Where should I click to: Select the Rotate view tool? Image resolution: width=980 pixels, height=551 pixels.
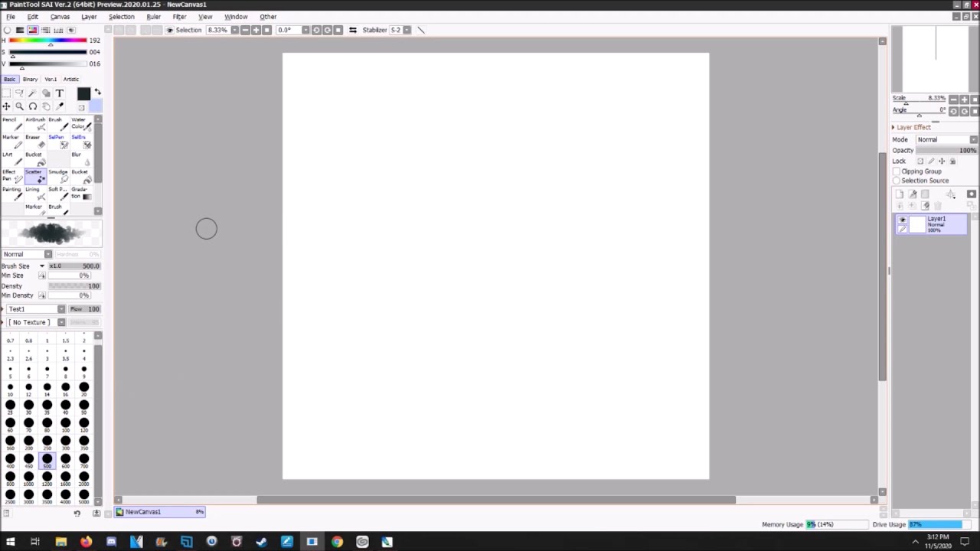[33, 106]
